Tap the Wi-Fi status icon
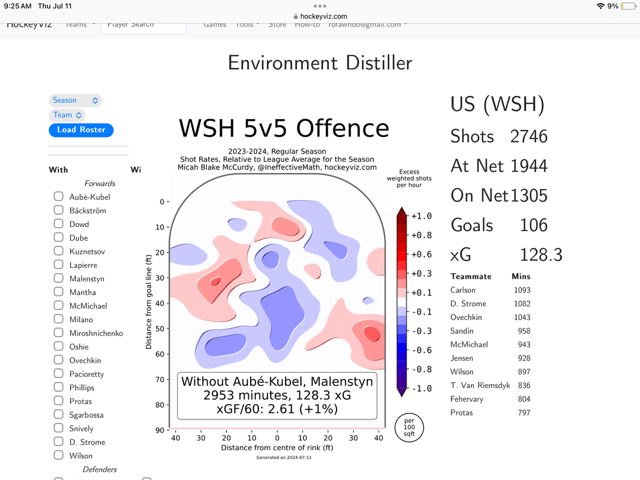This screenshot has height=480, width=640. (600, 6)
